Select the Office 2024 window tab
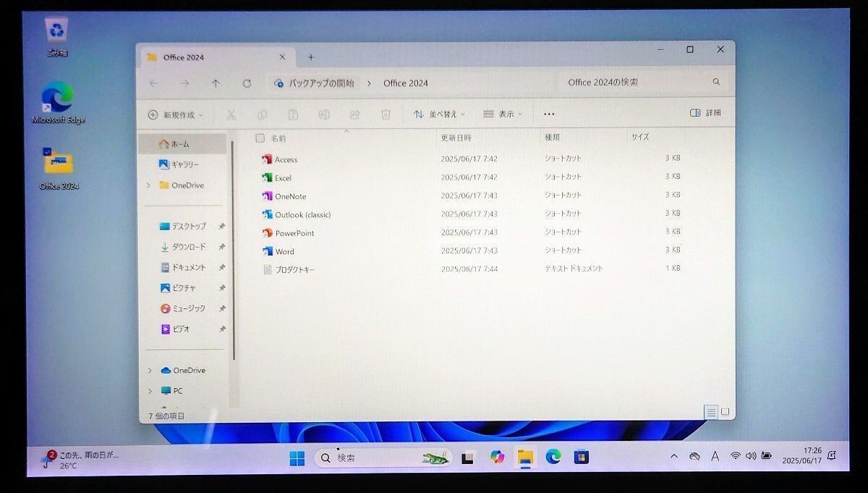This screenshot has height=493, width=868. [x=217, y=57]
